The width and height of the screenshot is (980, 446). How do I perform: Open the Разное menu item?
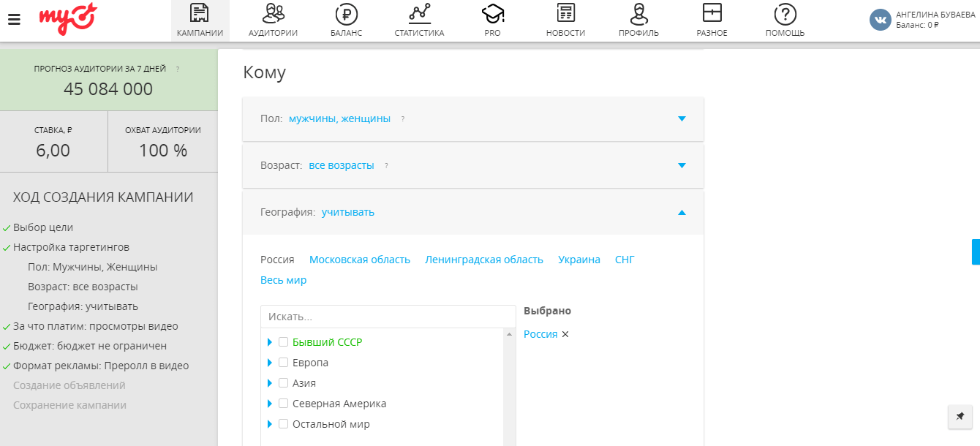[x=712, y=20]
